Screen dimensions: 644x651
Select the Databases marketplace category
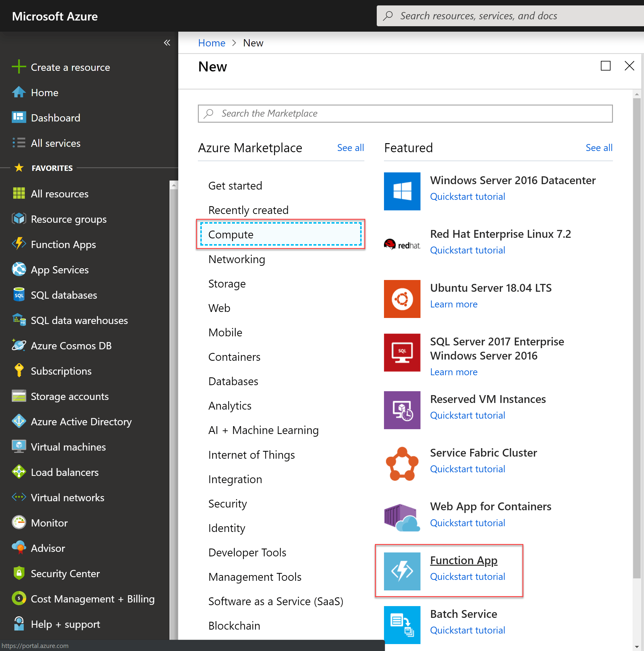(x=233, y=381)
